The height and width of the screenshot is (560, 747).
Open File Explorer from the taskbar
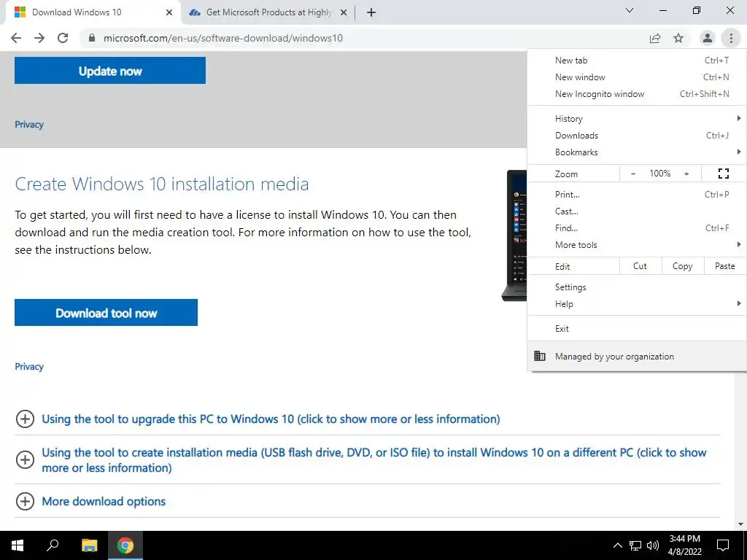tap(89, 545)
